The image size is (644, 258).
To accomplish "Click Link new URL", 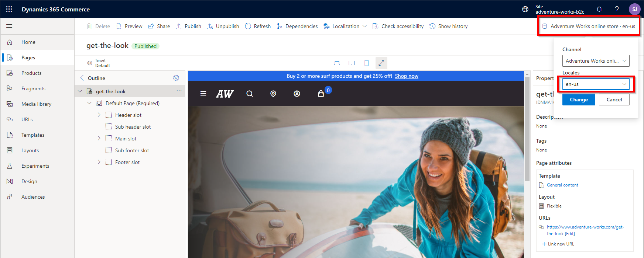I will click(558, 244).
